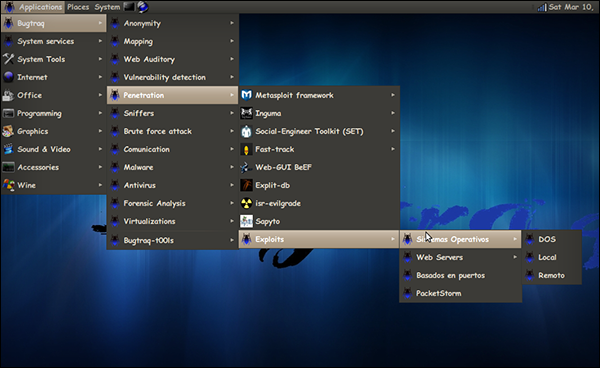The width and height of the screenshot is (600, 368).
Task: Open the Forensic Analysis submenu
Action: tap(173, 203)
